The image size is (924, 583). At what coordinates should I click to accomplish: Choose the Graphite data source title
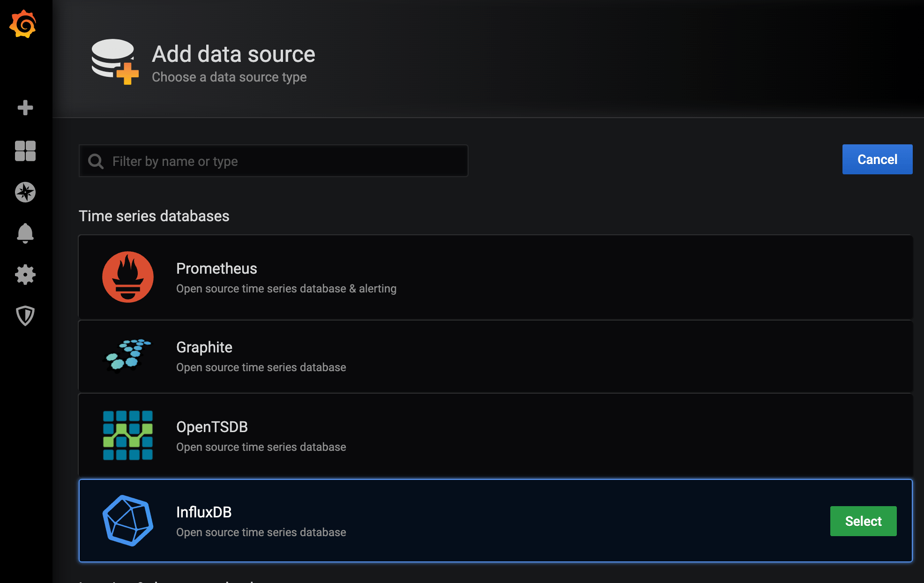pos(204,347)
